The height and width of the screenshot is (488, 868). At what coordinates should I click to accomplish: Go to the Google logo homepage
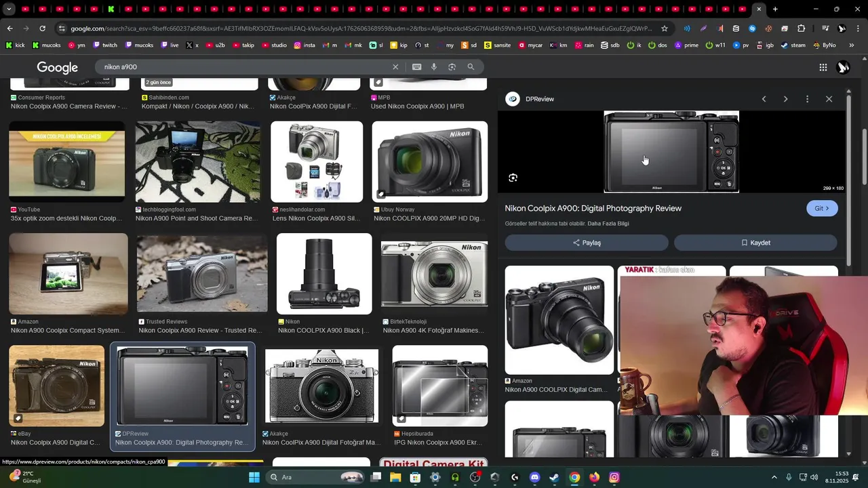click(58, 67)
